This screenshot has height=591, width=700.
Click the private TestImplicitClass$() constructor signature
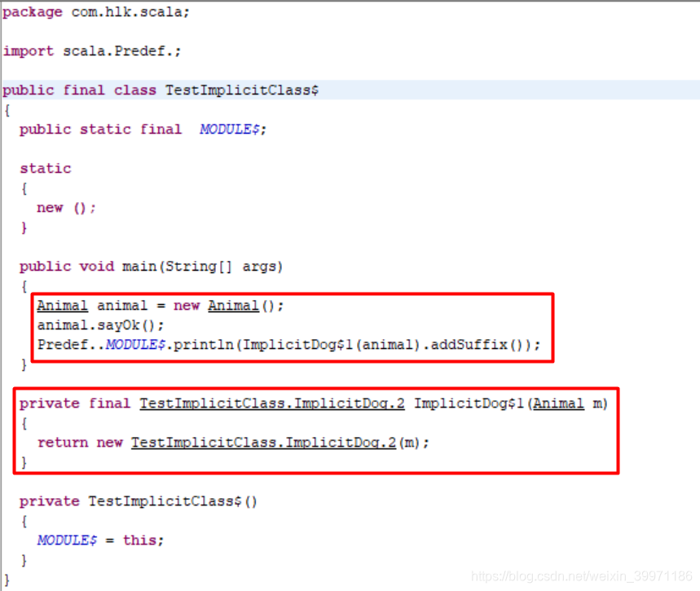pyautogui.click(x=139, y=501)
